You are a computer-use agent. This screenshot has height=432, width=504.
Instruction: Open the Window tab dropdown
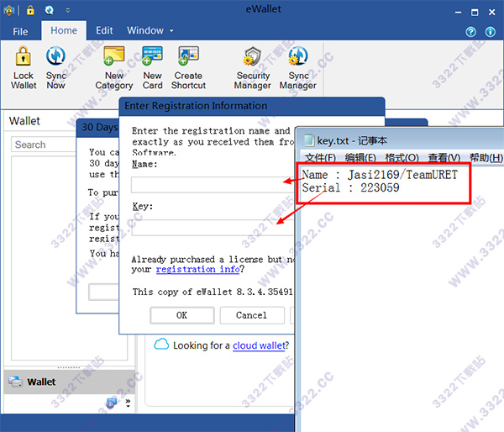click(150, 30)
